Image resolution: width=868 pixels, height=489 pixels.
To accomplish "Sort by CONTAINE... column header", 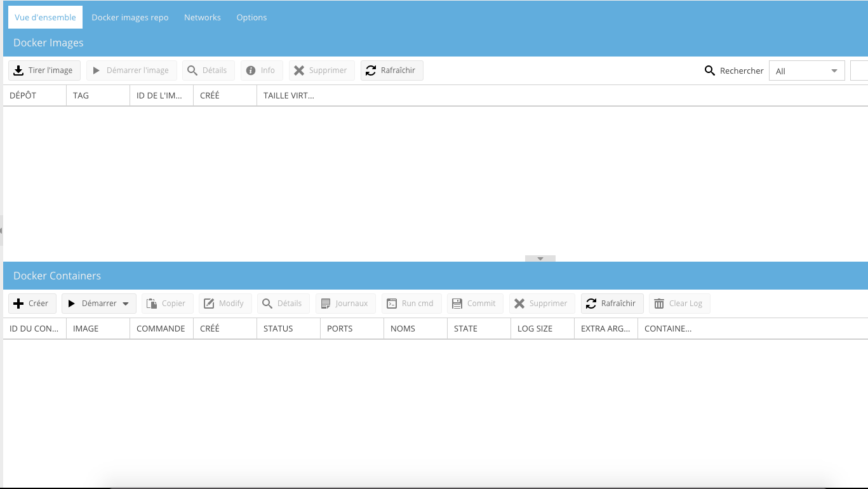I will 670,328.
